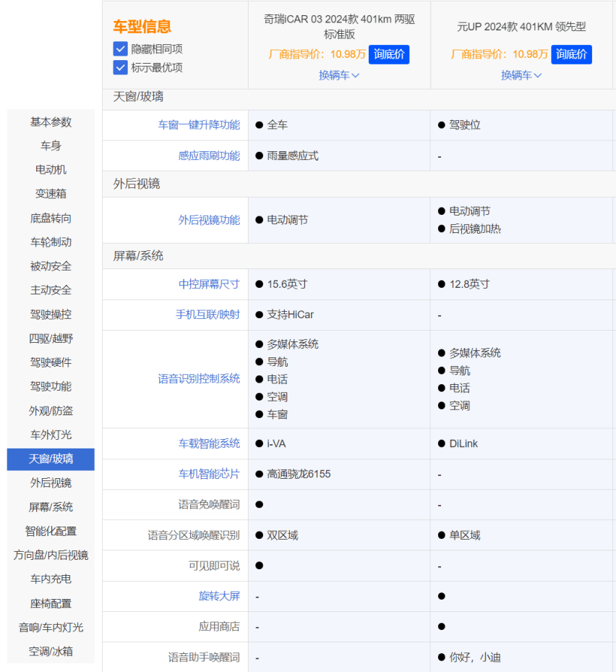616x672 pixels.
Task: Jump to 主动安全 section
Action: tap(51, 290)
